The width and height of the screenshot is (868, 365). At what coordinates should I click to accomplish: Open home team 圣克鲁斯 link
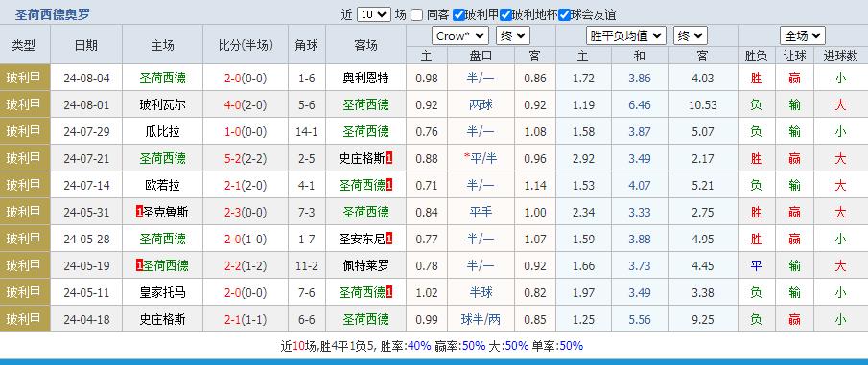point(166,212)
